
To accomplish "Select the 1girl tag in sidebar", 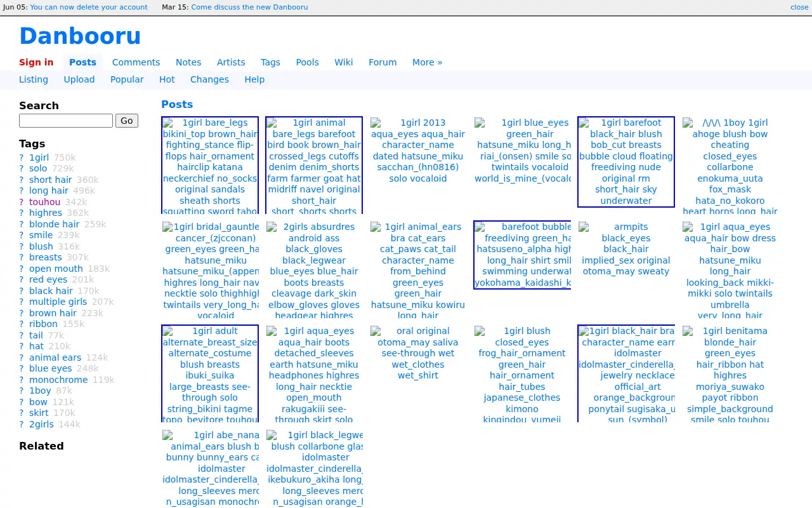I will point(39,157).
